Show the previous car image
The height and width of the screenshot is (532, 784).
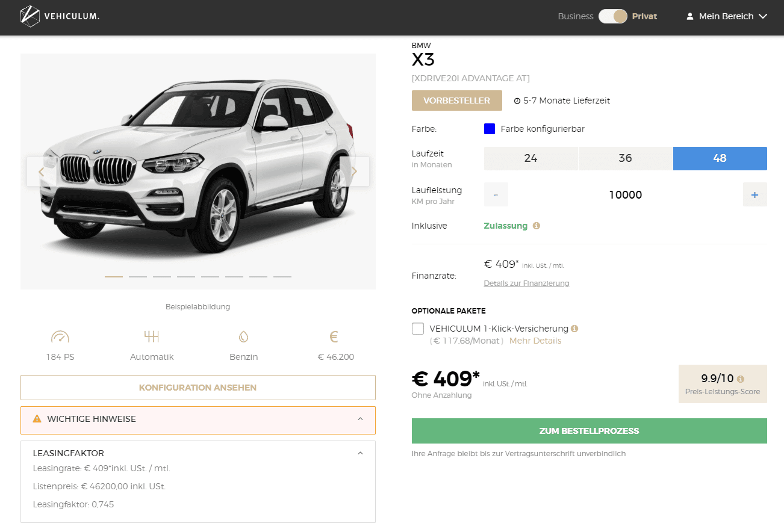tap(41, 172)
